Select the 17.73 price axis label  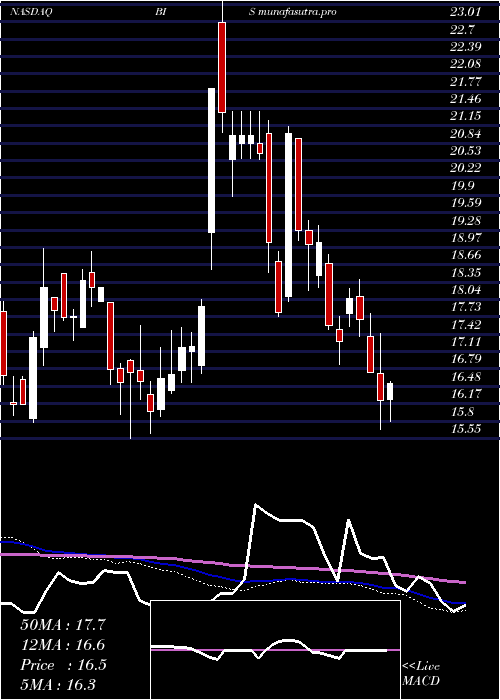tap(466, 307)
